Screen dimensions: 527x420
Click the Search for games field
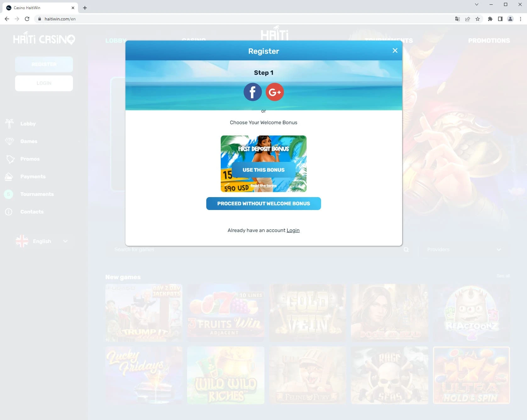point(258,250)
